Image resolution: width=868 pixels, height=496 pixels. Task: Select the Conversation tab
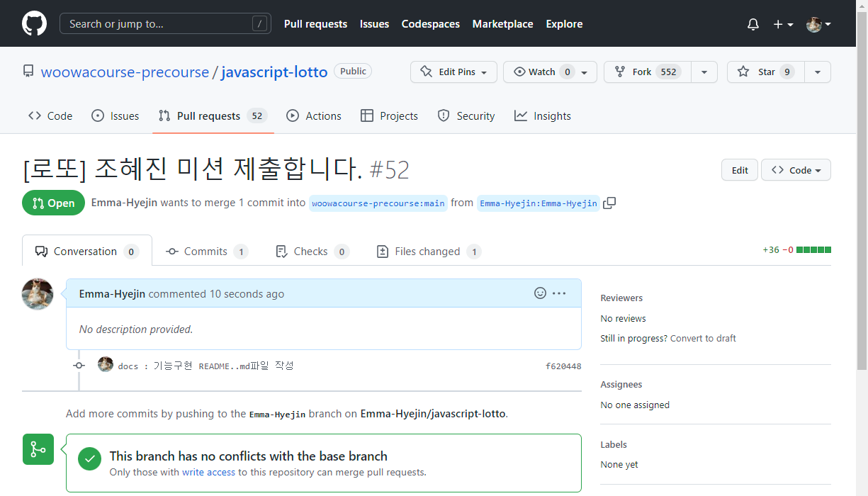(86, 251)
